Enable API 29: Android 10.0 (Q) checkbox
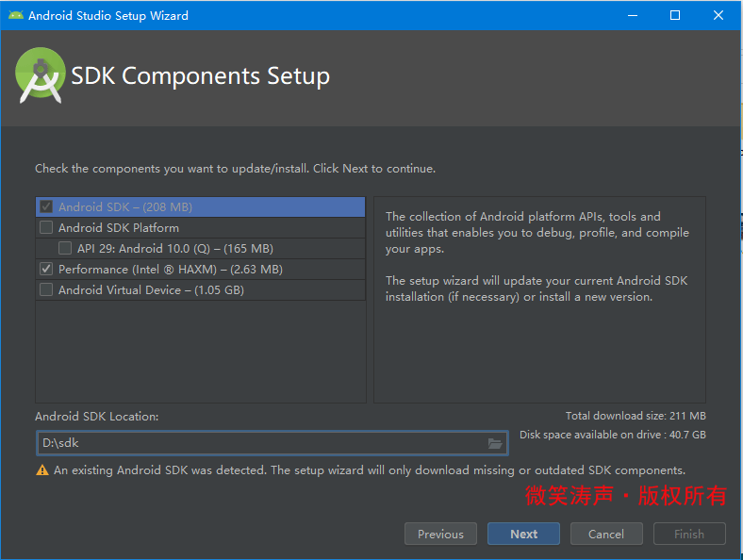 (x=65, y=248)
